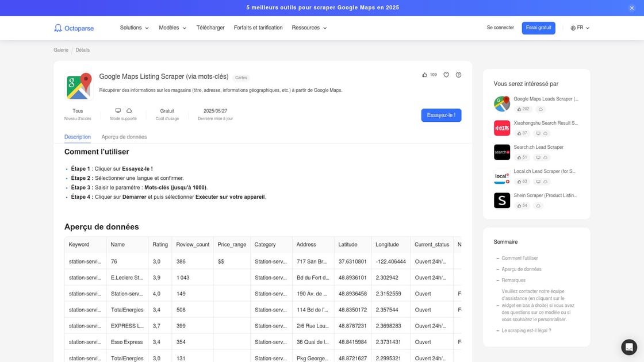Click the Octoparse logo

click(x=74, y=28)
